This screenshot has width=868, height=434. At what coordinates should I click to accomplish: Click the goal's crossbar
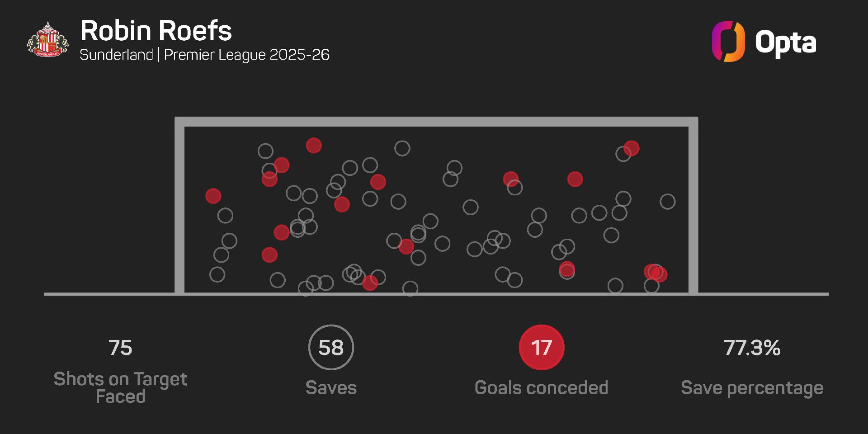click(x=436, y=122)
